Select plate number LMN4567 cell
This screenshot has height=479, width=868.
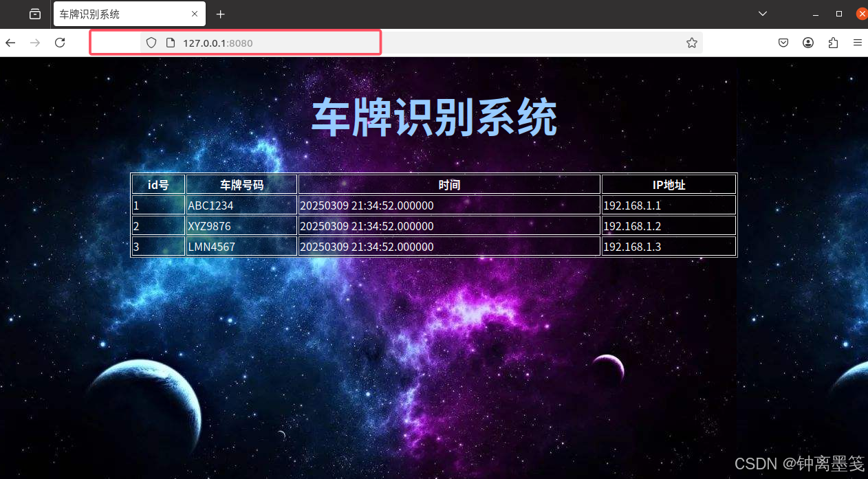click(x=241, y=246)
